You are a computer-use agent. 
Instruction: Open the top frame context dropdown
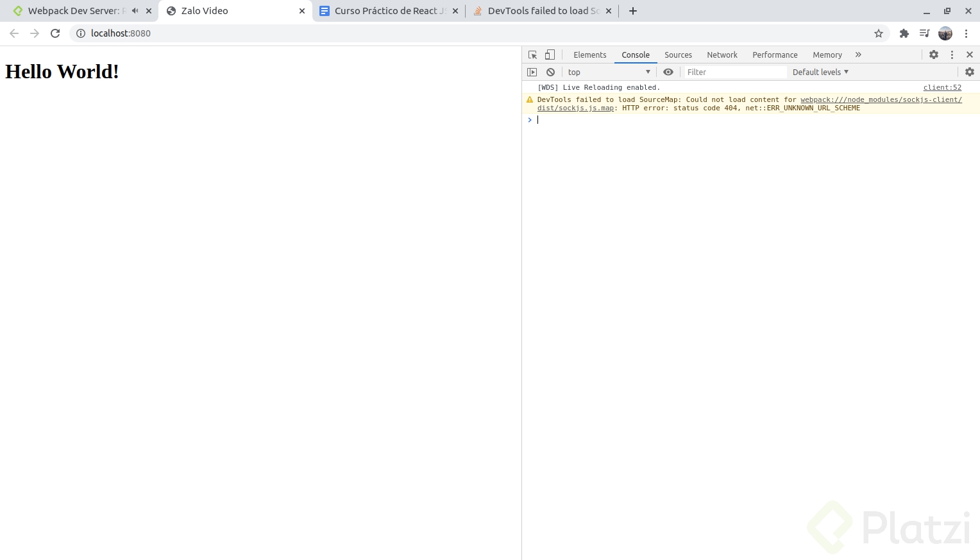pyautogui.click(x=608, y=72)
